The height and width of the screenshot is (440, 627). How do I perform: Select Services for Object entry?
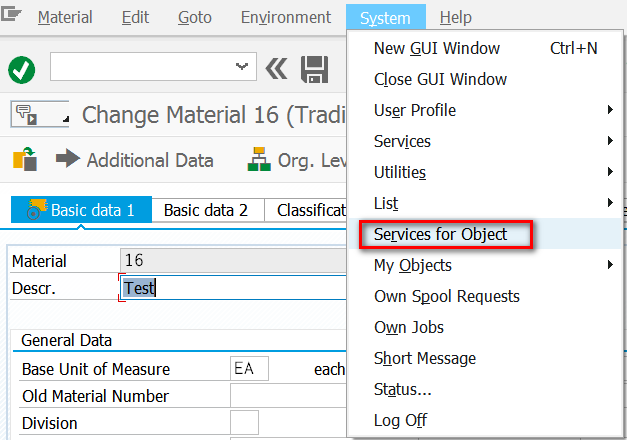485,234
